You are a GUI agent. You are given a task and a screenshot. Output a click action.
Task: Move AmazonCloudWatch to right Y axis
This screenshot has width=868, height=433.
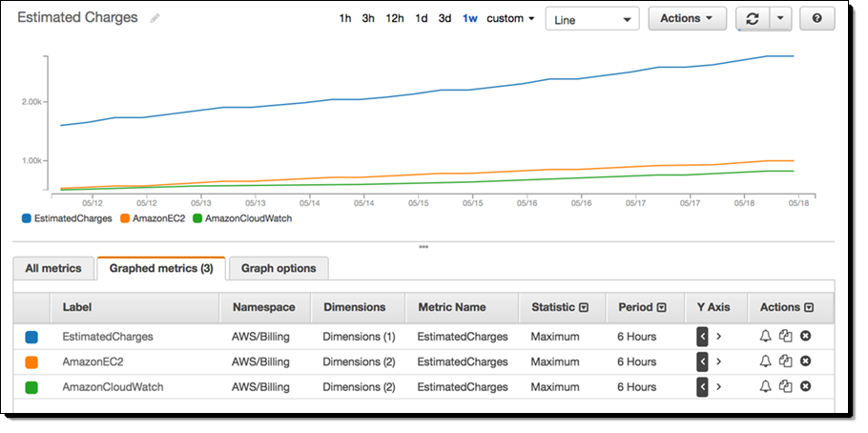[719, 387]
